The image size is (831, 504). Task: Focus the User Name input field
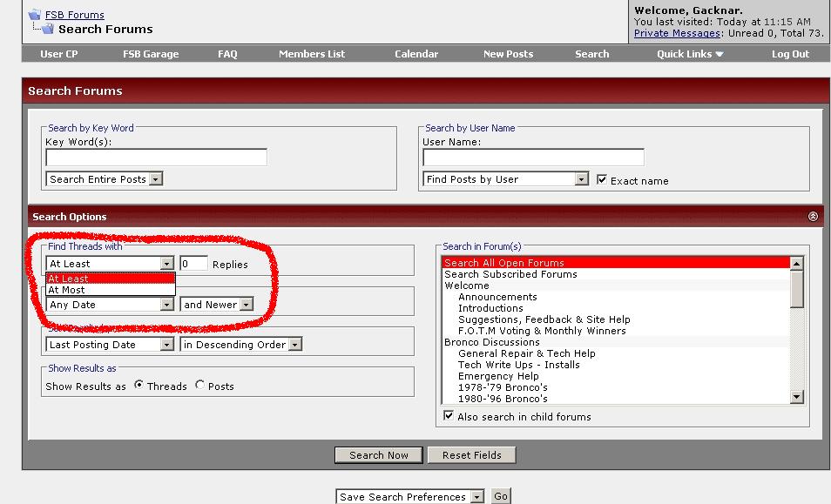(533, 158)
